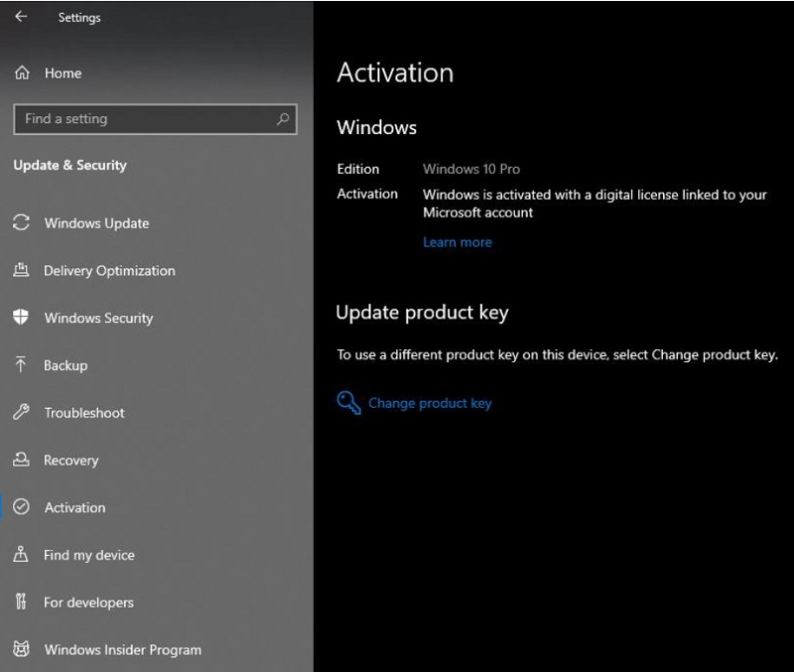Click the Edition label
794x672 pixels.
(x=358, y=169)
